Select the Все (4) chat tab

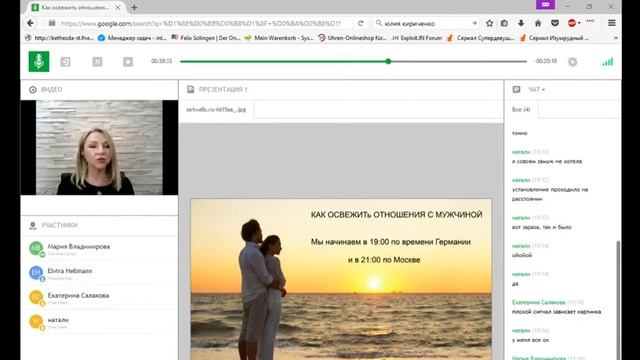pyautogui.click(x=521, y=109)
